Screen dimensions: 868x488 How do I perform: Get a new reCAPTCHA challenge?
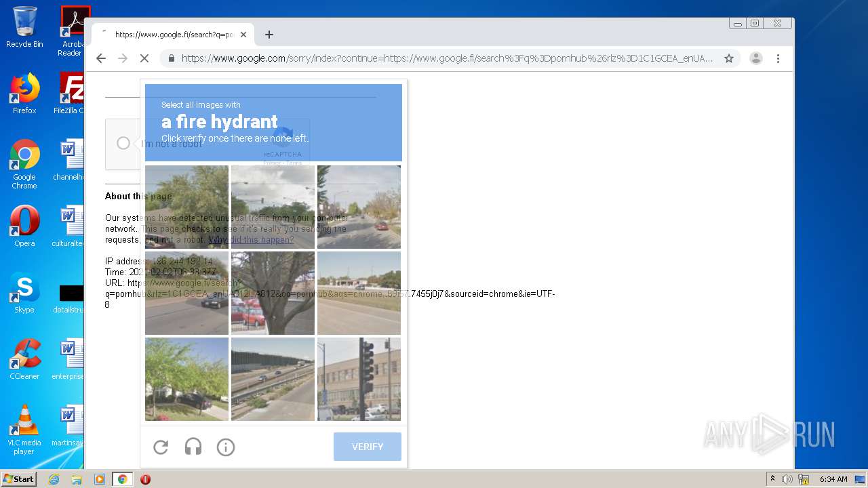161,447
